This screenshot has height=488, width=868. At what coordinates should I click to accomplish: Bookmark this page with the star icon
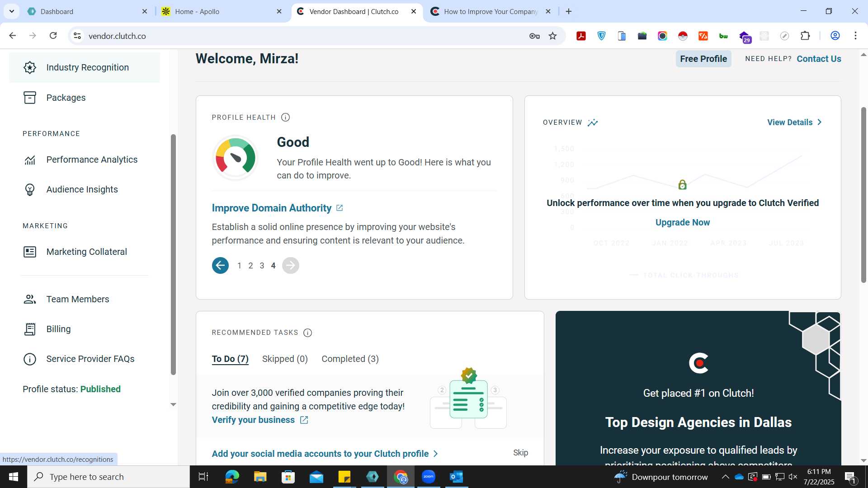tap(552, 36)
